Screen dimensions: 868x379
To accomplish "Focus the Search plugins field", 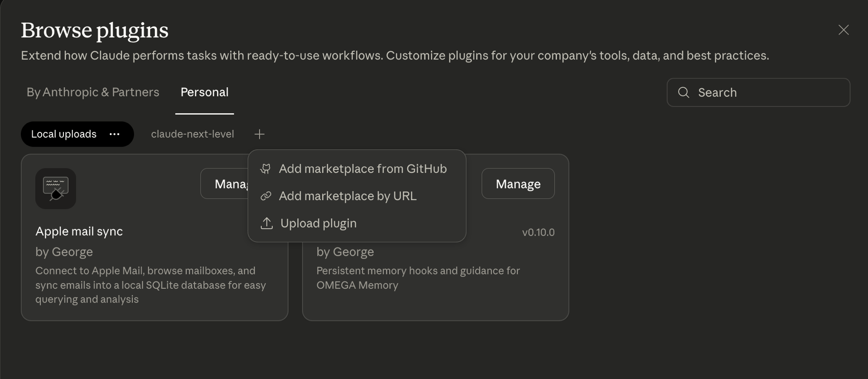I will (758, 92).
